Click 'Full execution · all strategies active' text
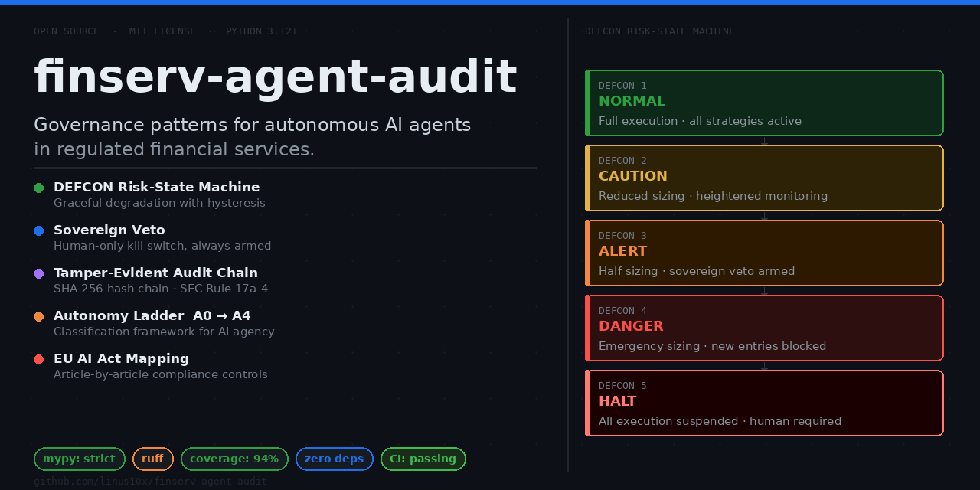Image resolution: width=980 pixels, height=490 pixels. pos(700,121)
